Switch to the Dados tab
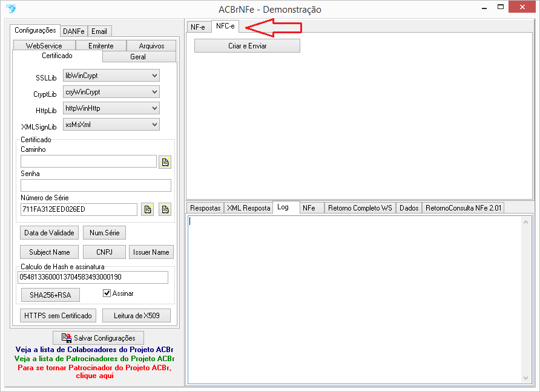Screen dimensions: 540x392 click(409, 208)
